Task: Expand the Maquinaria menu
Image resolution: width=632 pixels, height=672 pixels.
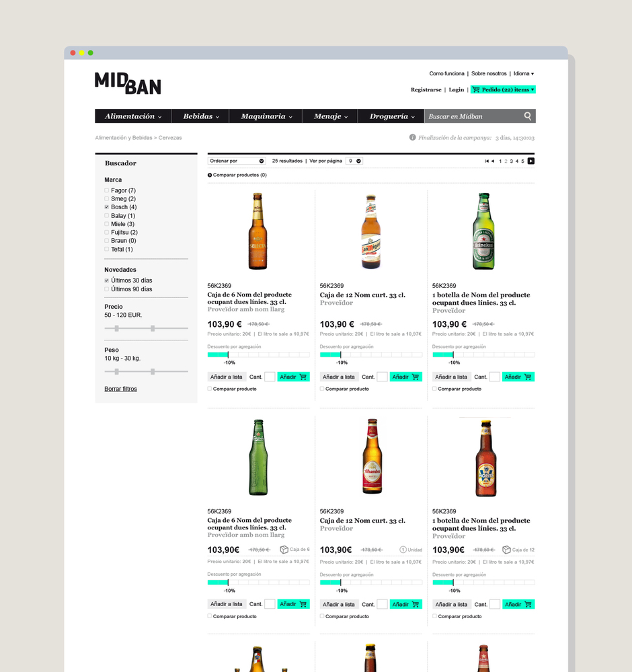Action: coord(266,116)
